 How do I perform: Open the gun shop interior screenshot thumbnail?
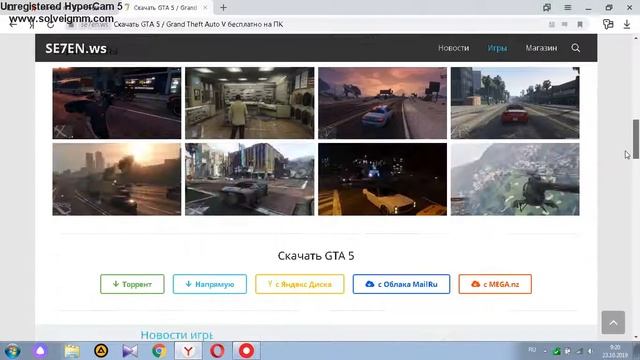[250, 103]
